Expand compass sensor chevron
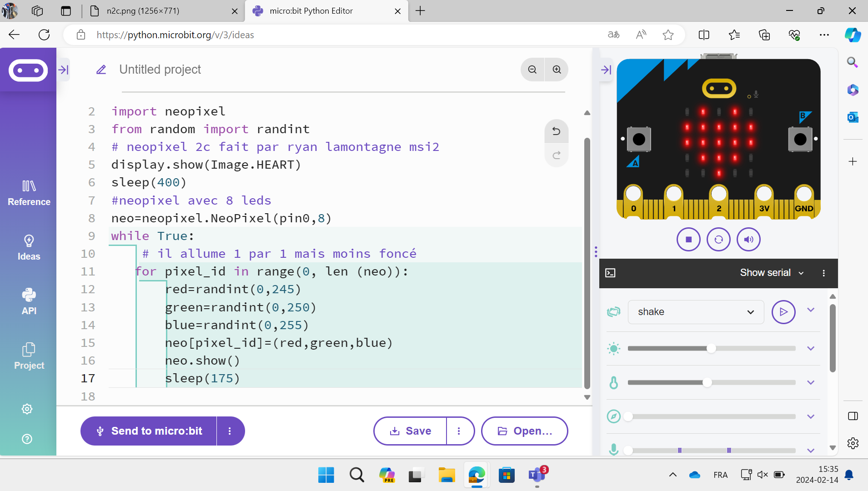The width and height of the screenshot is (868, 491). click(811, 417)
